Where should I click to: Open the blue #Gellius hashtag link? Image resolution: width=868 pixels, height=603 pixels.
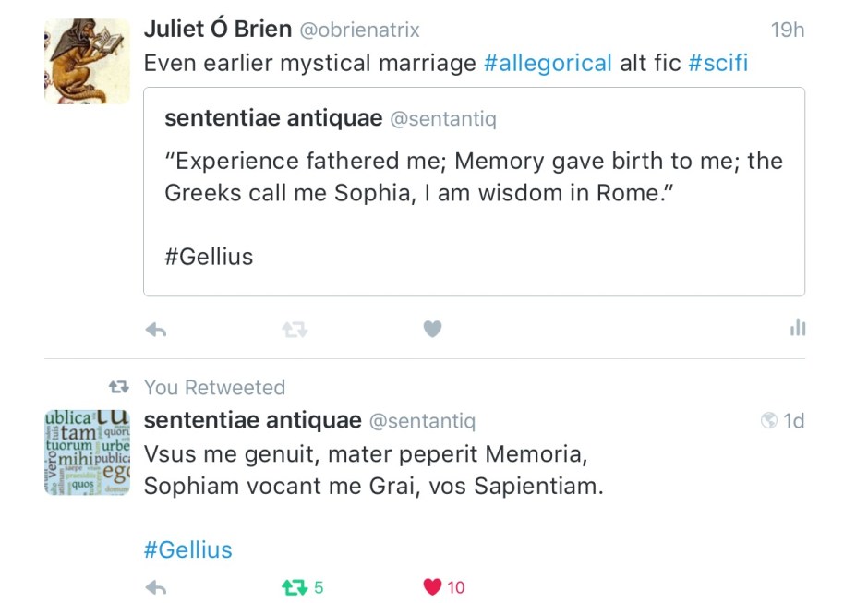pos(188,550)
